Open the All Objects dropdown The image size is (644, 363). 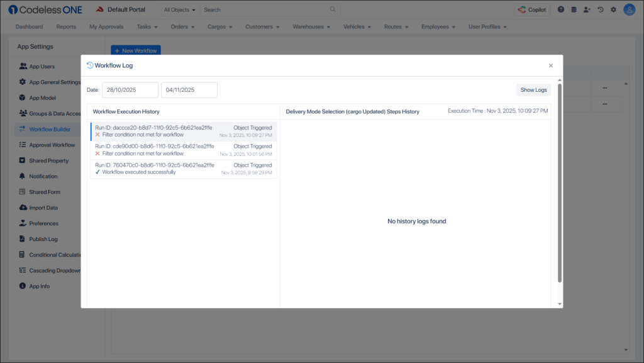(x=179, y=10)
